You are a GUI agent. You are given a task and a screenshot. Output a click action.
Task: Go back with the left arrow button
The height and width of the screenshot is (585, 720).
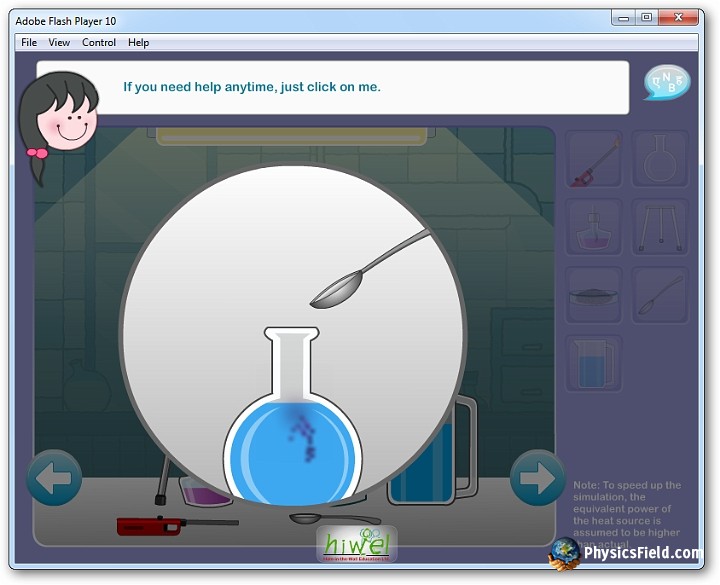pyautogui.click(x=54, y=478)
